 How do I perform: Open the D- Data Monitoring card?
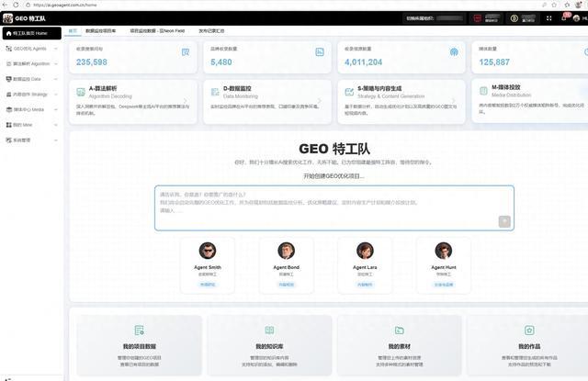[267, 102]
